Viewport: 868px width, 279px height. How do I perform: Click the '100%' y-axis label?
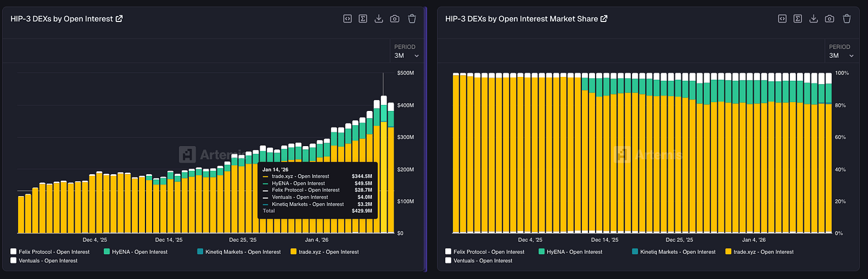842,73
